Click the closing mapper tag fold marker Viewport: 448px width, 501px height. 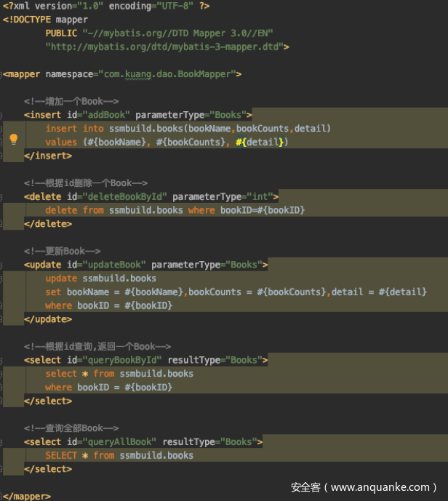tap(3, 497)
